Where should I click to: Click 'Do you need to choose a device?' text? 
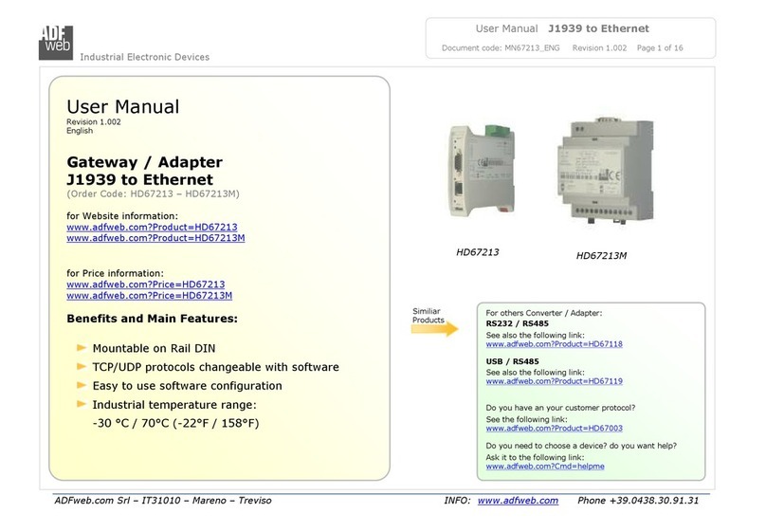click(546, 446)
